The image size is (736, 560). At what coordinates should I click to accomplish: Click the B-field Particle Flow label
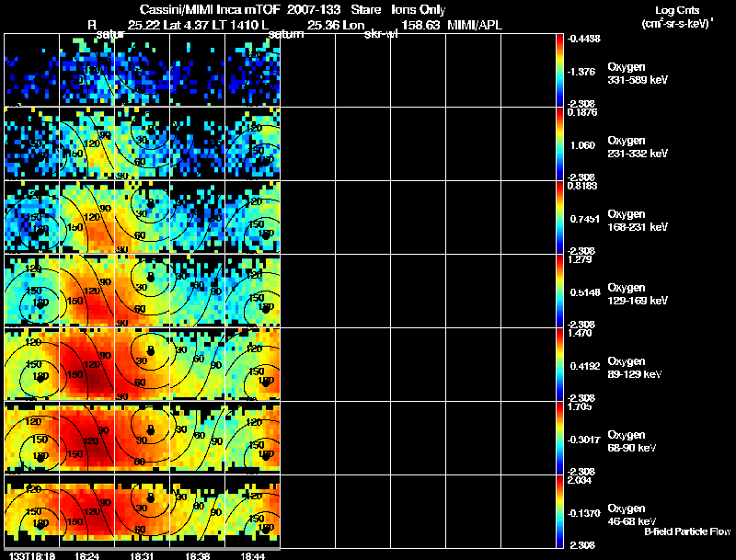coord(687,531)
